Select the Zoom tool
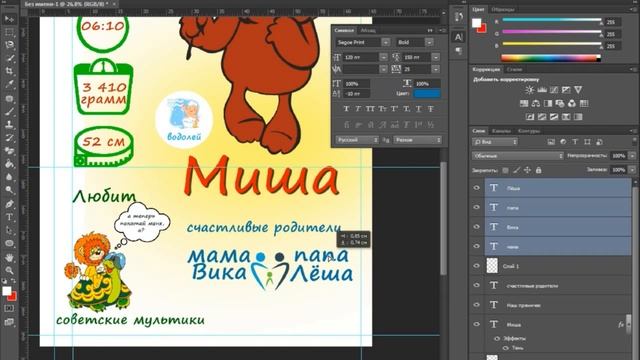Screen dimensions: 640x360 tap(9, 270)
